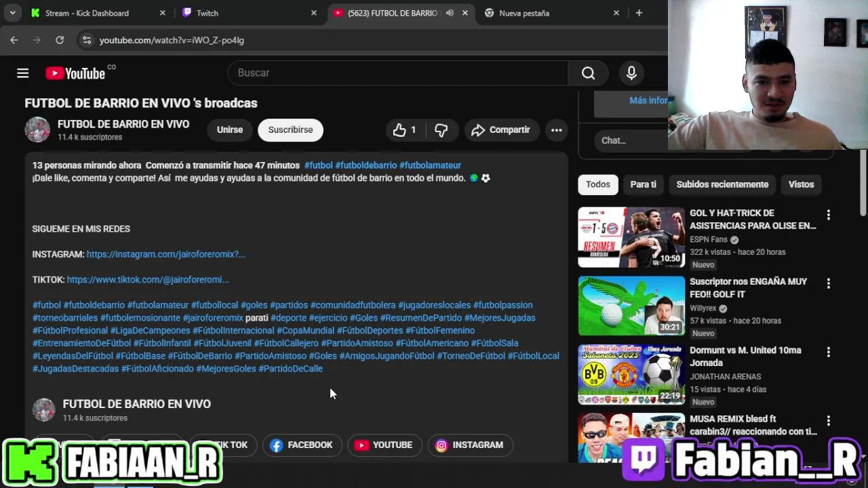Open options for Suscriptor nos ENGAÑA video
Screen dimensions: 868x488
coord(828,283)
